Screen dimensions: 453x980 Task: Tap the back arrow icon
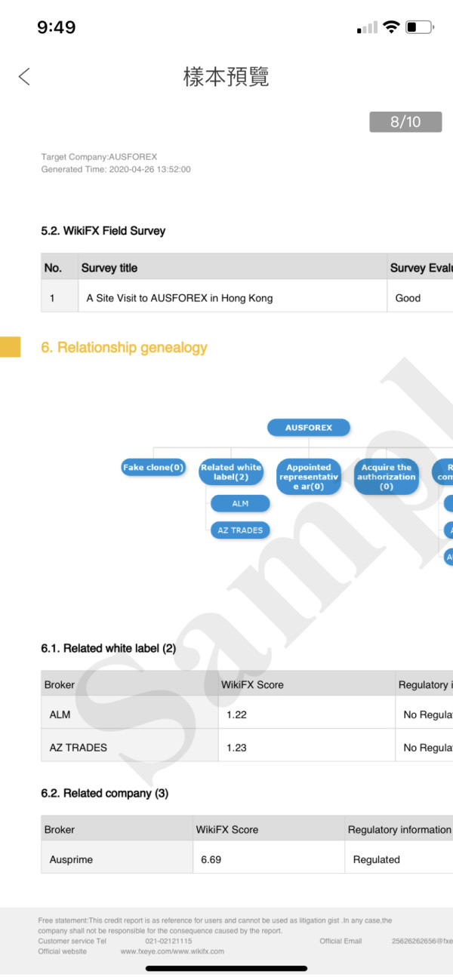(24, 76)
